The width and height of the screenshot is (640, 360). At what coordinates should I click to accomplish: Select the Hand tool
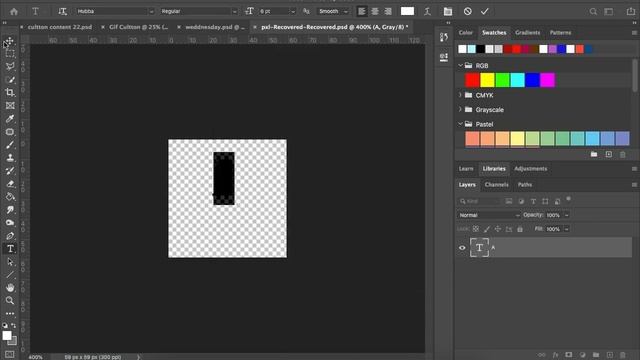10,288
